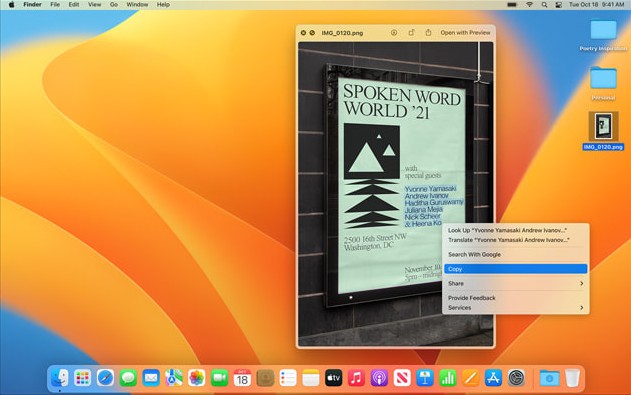631x395 pixels.
Task: Open the Window menu
Action: point(137,5)
